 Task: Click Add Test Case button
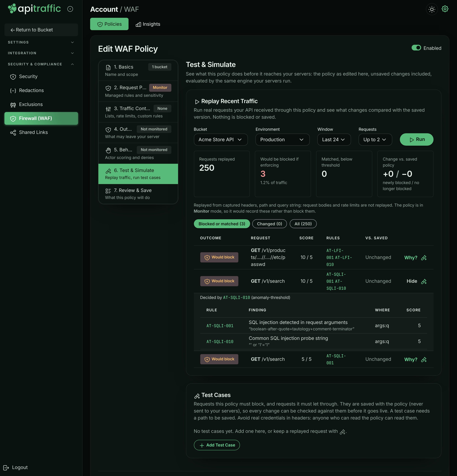click(x=217, y=445)
